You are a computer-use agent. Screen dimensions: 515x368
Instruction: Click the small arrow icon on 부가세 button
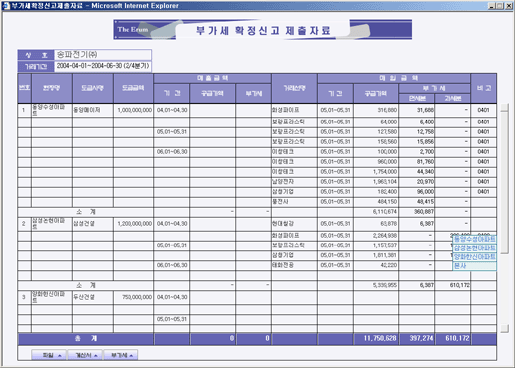(131, 356)
